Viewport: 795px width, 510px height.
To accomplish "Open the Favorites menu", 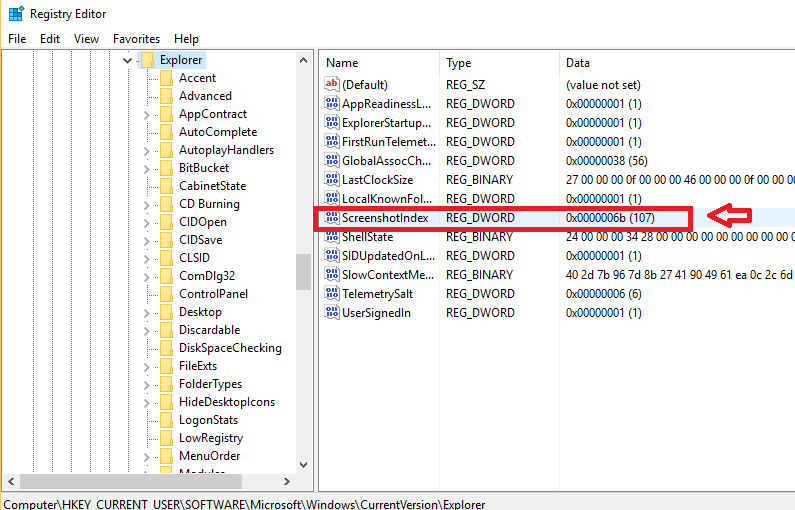I will [136, 39].
